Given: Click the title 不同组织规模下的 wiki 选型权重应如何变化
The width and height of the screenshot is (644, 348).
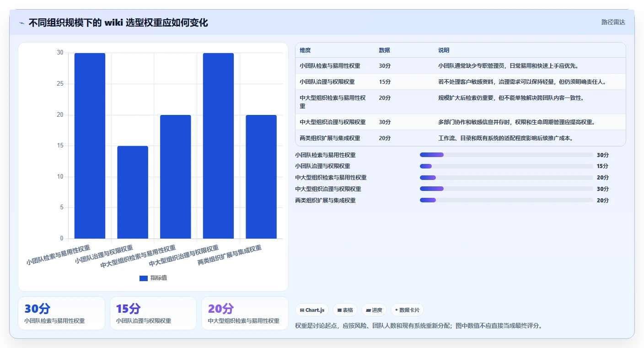Looking at the screenshot, I should (118, 23).
